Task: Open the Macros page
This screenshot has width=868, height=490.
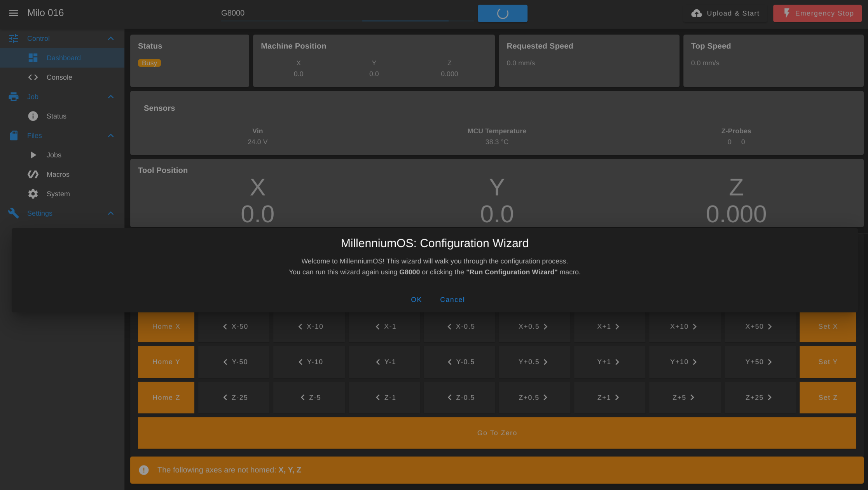Action: point(62,174)
